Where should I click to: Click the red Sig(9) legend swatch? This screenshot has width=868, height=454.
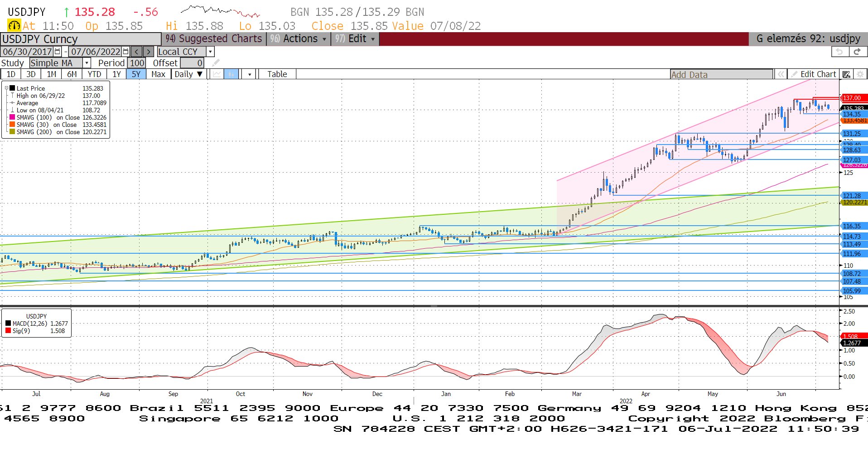click(x=8, y=331)
